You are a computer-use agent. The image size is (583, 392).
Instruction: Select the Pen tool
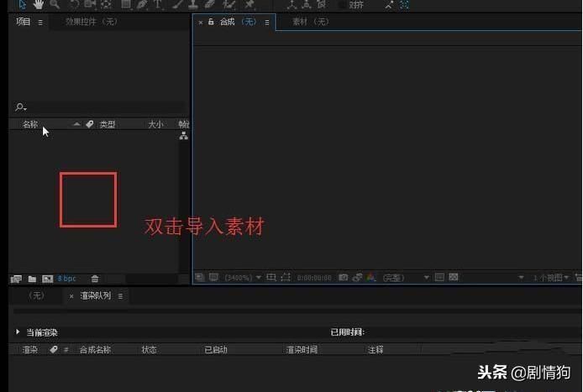coord(142,4)
